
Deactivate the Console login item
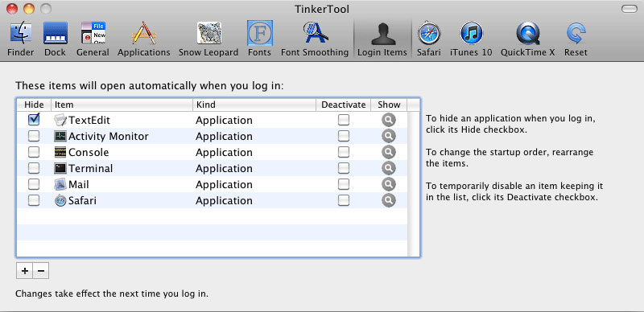(x=344, y=152)
